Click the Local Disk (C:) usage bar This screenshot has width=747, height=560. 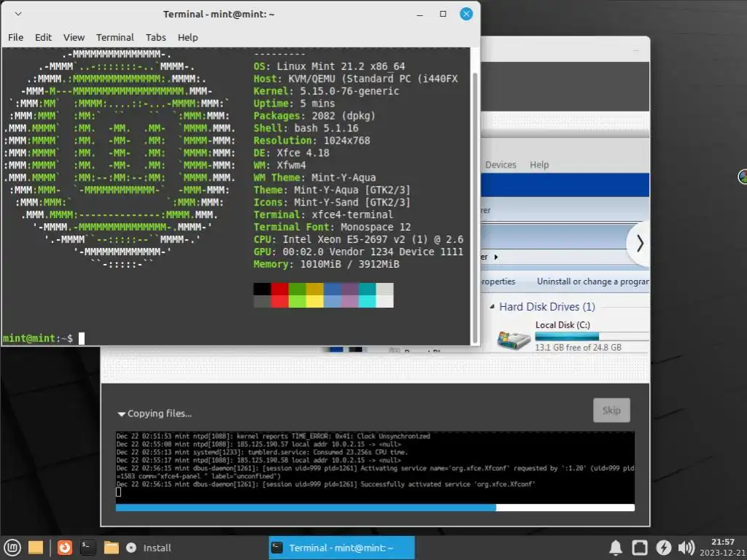point(592,336)
